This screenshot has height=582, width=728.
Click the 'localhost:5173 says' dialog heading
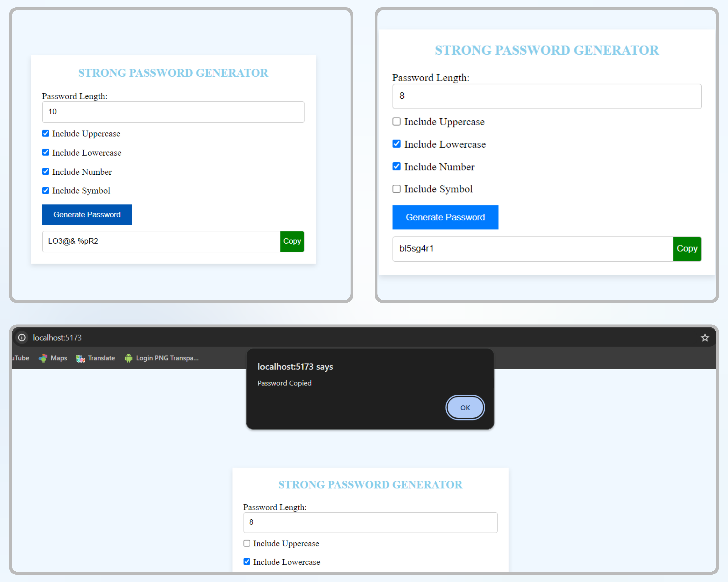[295, 367]
